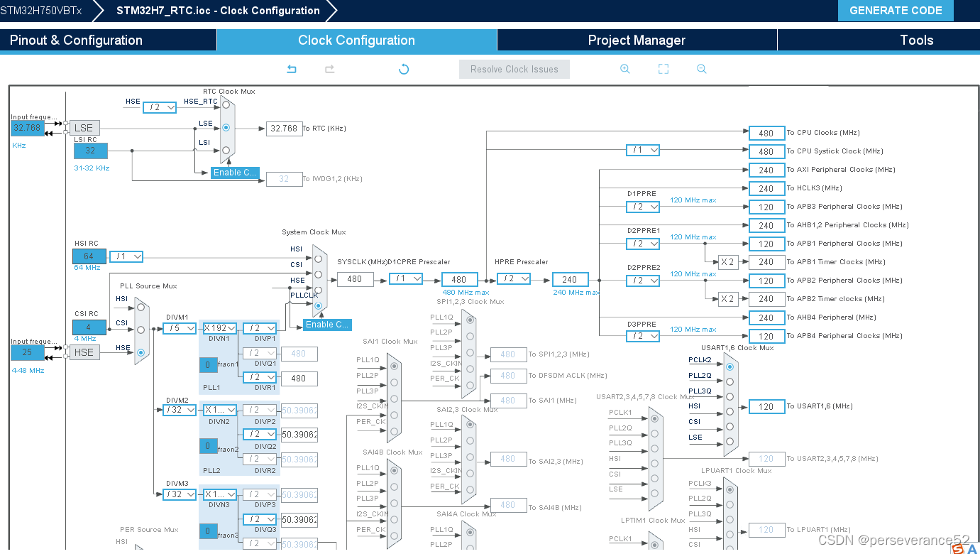Select PLLCLK in System Clock Mux
Screen dimensions: 980x554
tap(318, 306)
